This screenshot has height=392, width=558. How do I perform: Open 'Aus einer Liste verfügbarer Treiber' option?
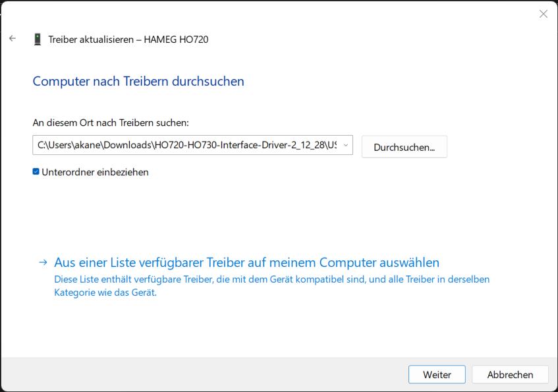click(246, 262)
